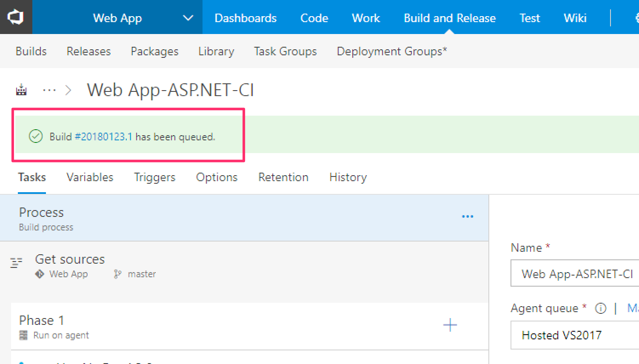This screenshot has width=639, height=364.
Task: Show Agent queue info tooltip icon
Action: [600, 308]
